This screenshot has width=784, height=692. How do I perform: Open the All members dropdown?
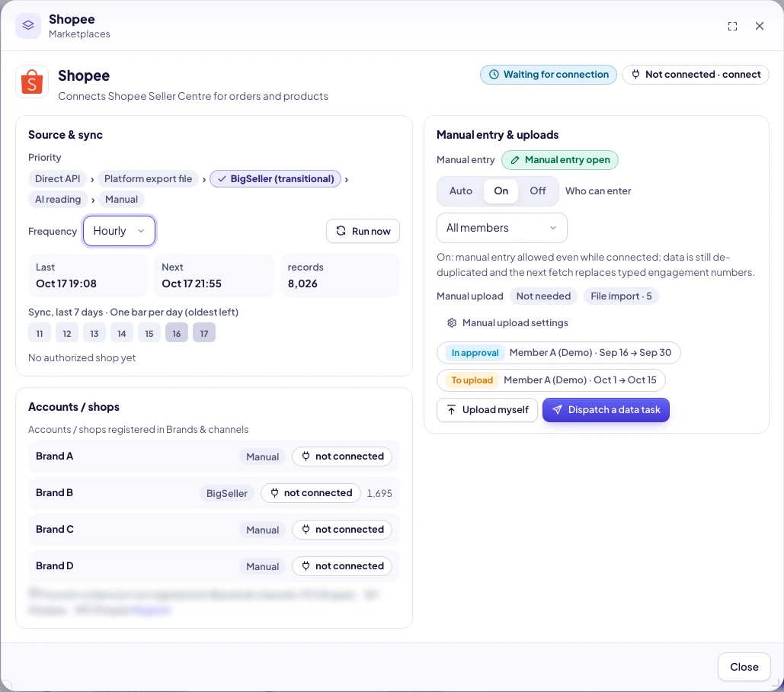click(x=502, y=228)
